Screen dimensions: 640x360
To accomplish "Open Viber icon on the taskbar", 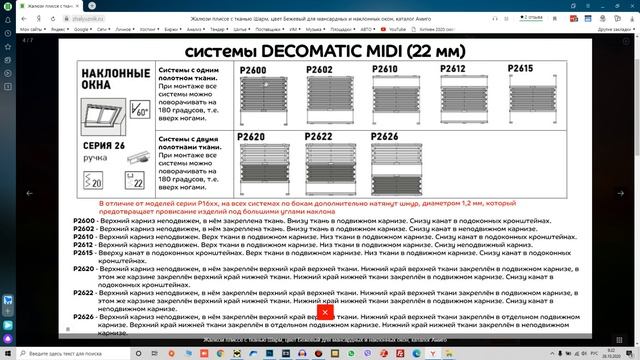I will coord(367,353).
